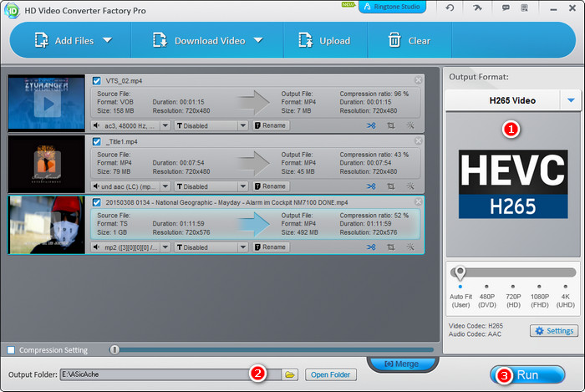585x392 pixels.
Task: Click the undo arrow icon in title bar
Action: click(x=450, y=8)
